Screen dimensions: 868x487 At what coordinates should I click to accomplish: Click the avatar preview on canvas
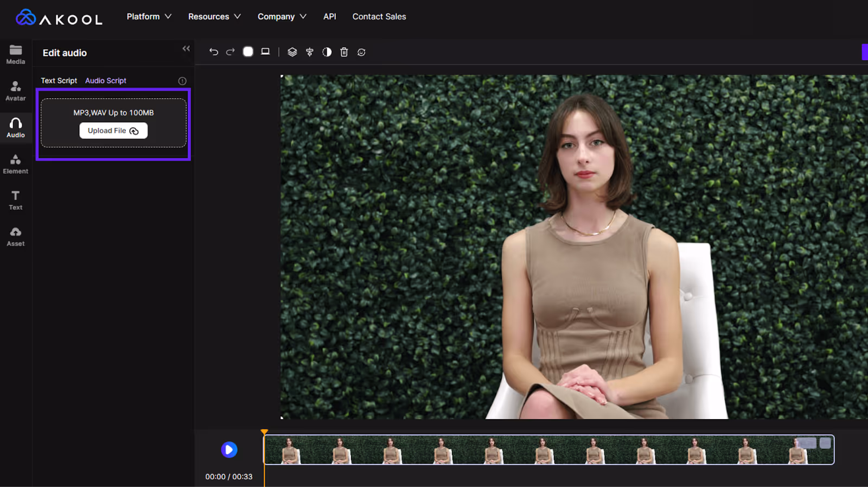coord(574,247)
